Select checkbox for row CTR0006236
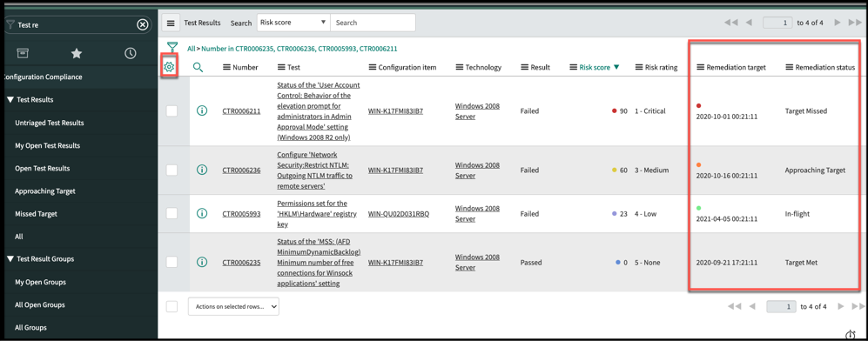868x341 pixels. [x=172, y=170]
